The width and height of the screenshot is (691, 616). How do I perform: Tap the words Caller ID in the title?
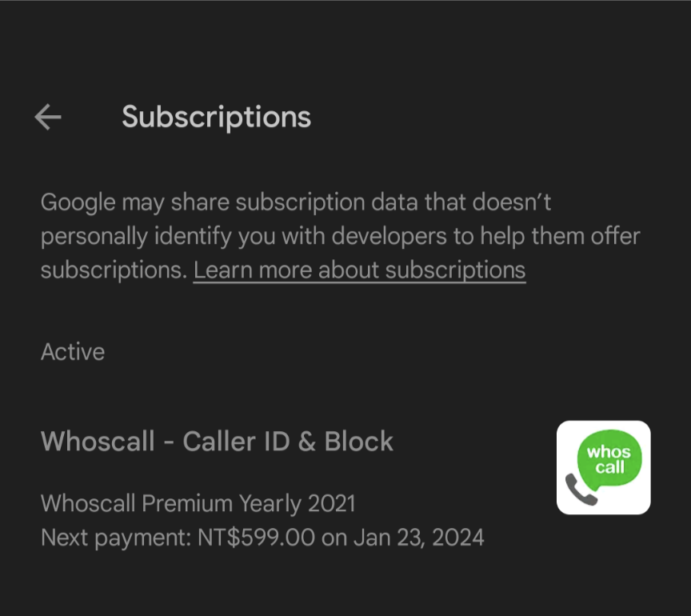point(236,441)
